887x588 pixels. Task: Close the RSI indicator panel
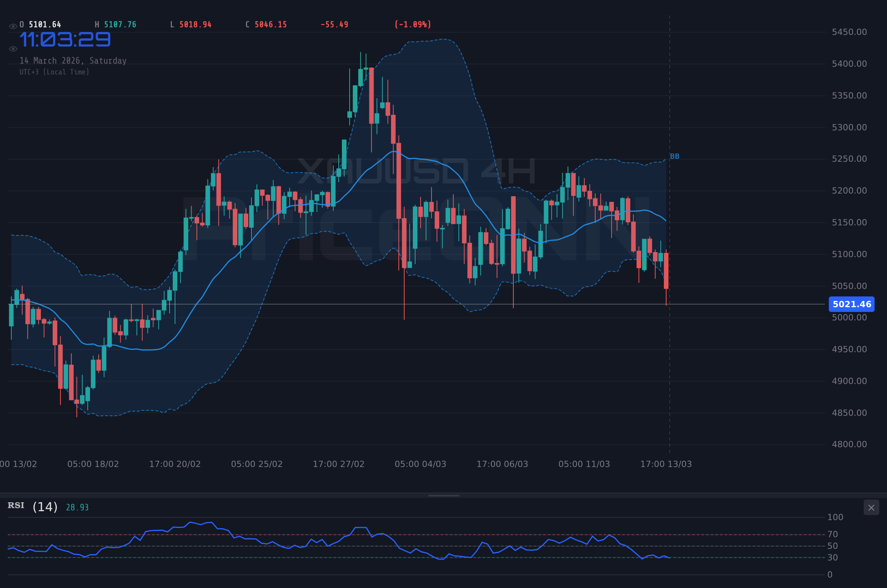coord(871,507)
